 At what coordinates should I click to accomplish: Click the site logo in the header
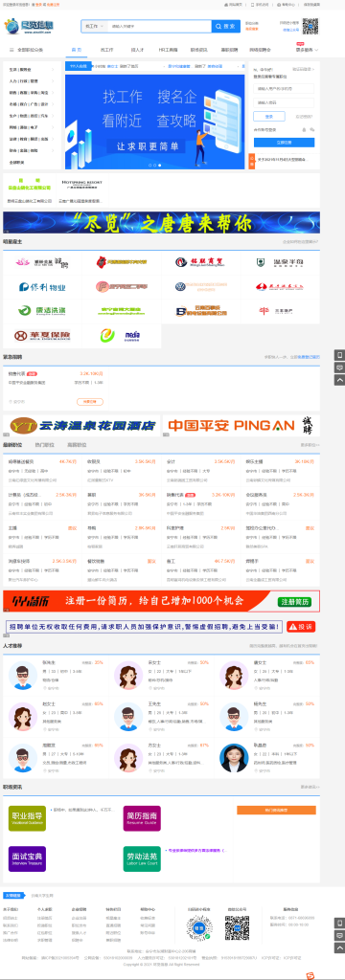pos(28,26)
